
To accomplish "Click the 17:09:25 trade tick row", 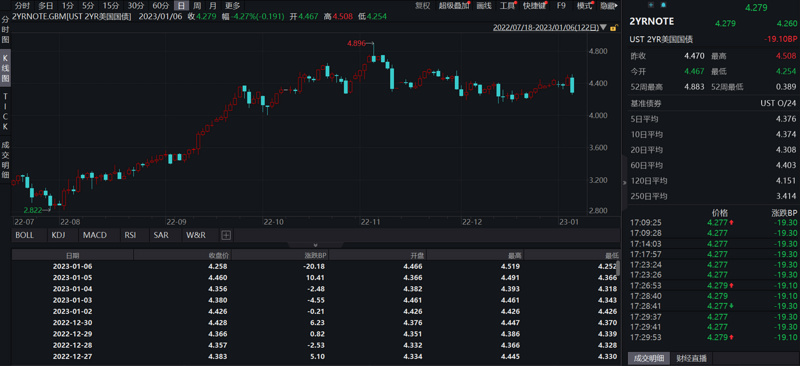I will click(714, 223).
